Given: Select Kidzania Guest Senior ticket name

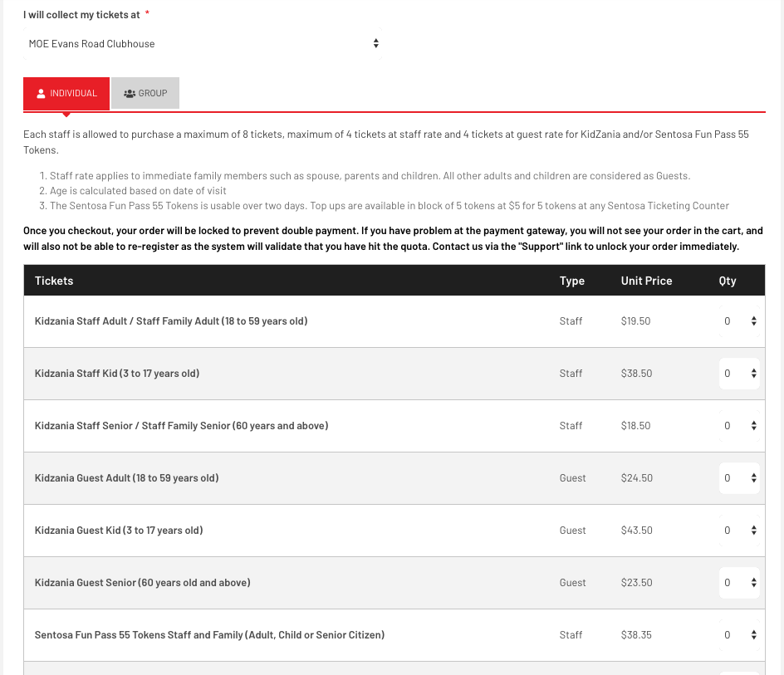Looking at the screenshot, I should coord(143,583).
